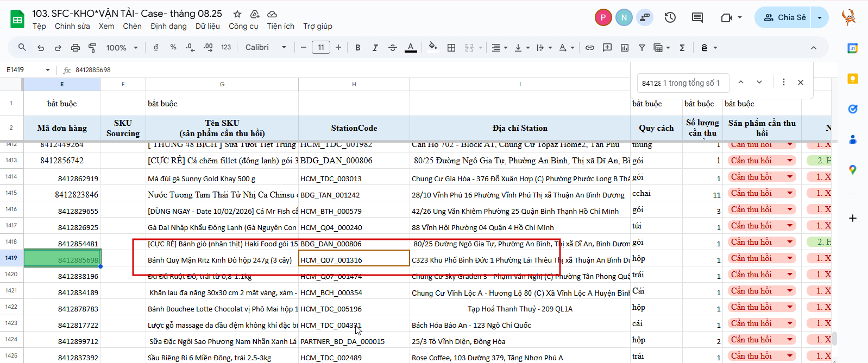The height and width of the screenshot is (363, 868).
Task: Insert a chart
Action: (x=625, y=48)
